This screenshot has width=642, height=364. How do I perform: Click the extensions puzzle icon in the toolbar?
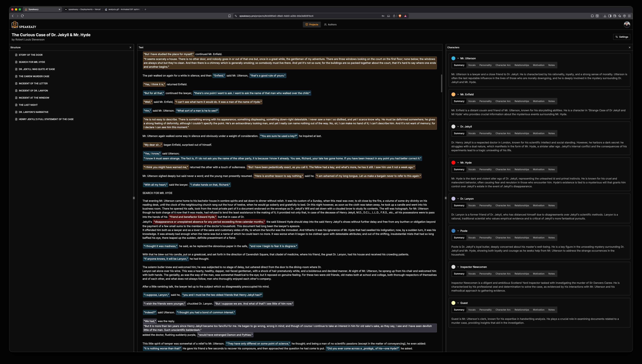coord(592,16)
